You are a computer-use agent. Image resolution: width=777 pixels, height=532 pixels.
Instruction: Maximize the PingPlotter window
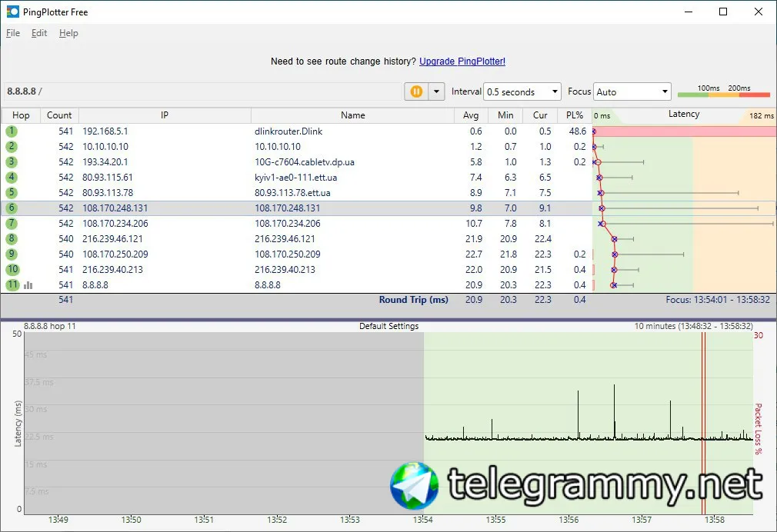[723, 12]
